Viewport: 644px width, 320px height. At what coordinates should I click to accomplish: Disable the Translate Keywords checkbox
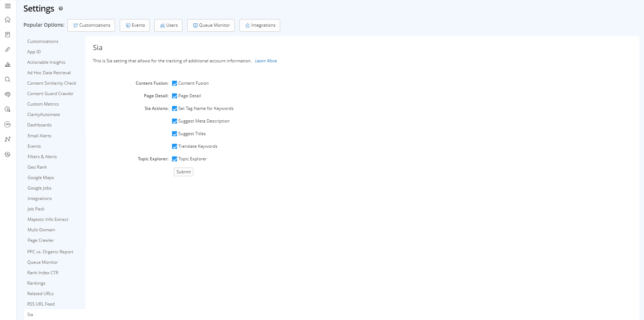pos(175,146)
